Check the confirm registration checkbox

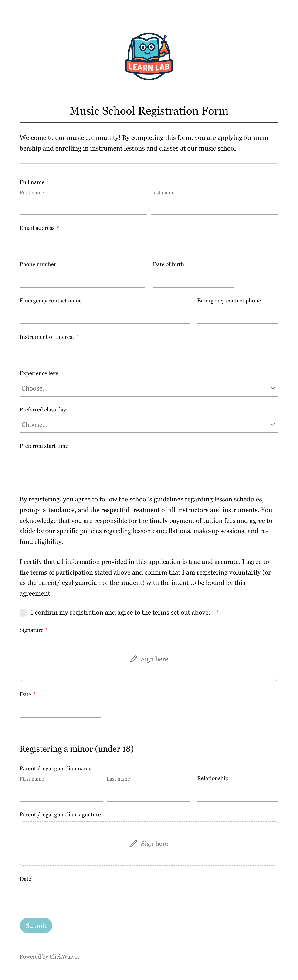pos(23,613)
